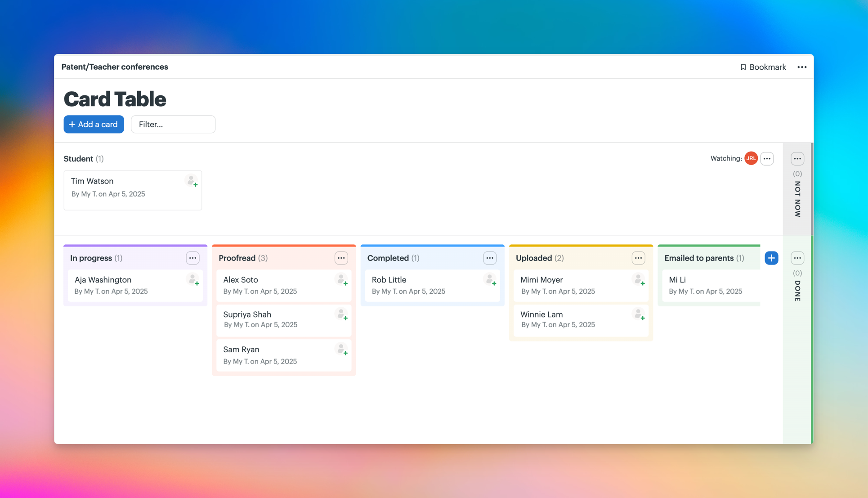Click the Add a card button
868x498 pixels.
click(x=94, y=124)
